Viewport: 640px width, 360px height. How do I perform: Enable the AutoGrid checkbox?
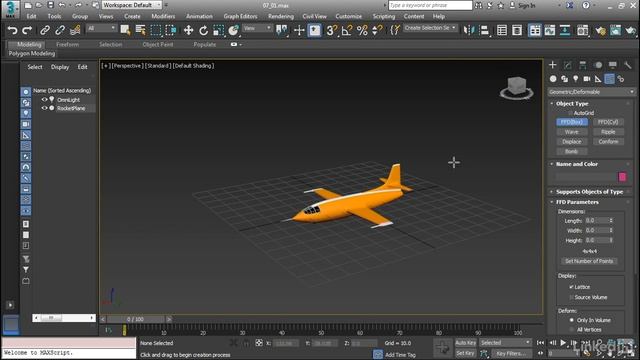pyautogui.click(x=571, y=113)
